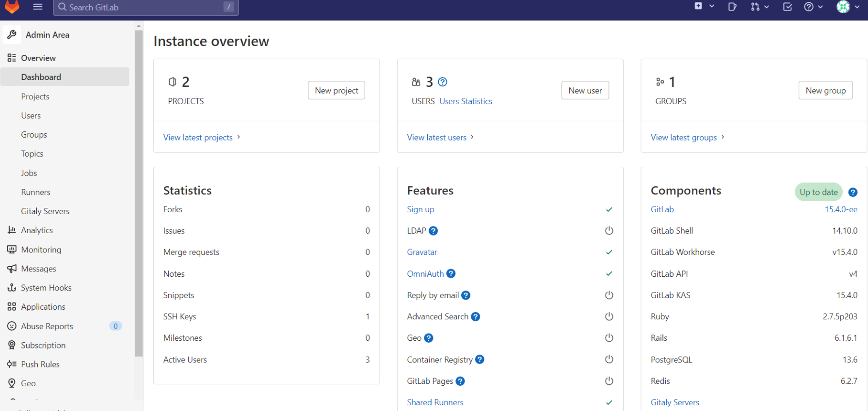868x411 pixels.
Task: Click the Reply by email power icon
Action: [x=609, y=295]
